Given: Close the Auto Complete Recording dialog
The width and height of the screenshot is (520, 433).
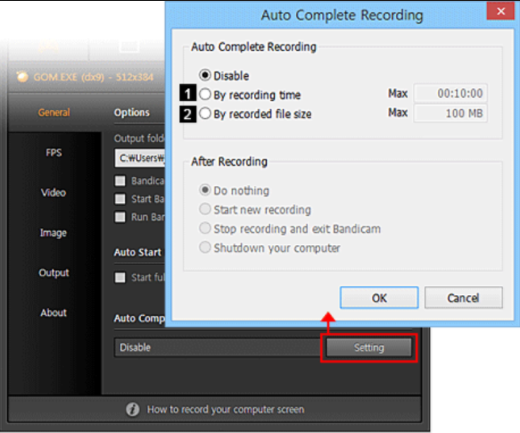Looking at the screenshot, I should (x=500, y=11).
